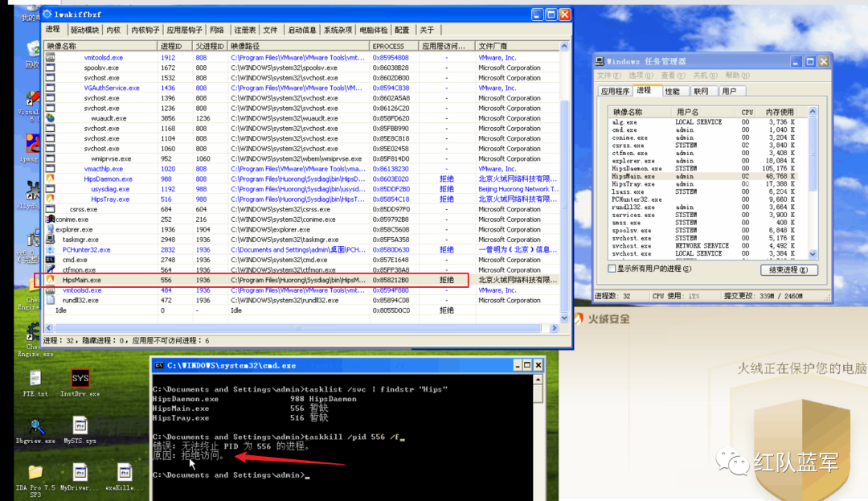The image size is (868, 501).
Task: Click the PCHunter32.exe process icon
Action: coord(51,249)
